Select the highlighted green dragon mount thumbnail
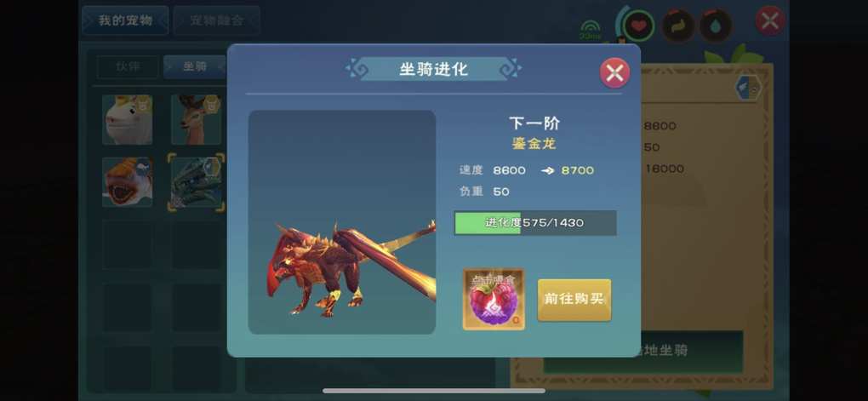868x401 pixels. coord(197,182)
